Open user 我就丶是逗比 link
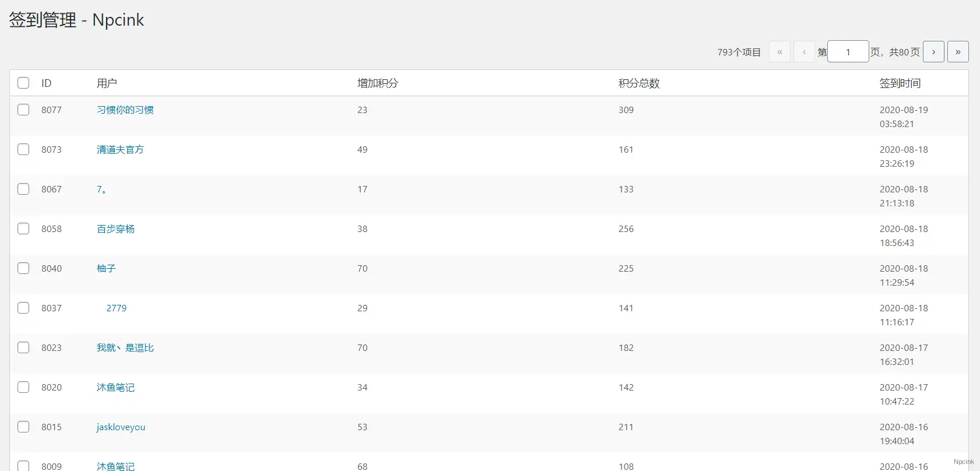 tap(125, 348)
